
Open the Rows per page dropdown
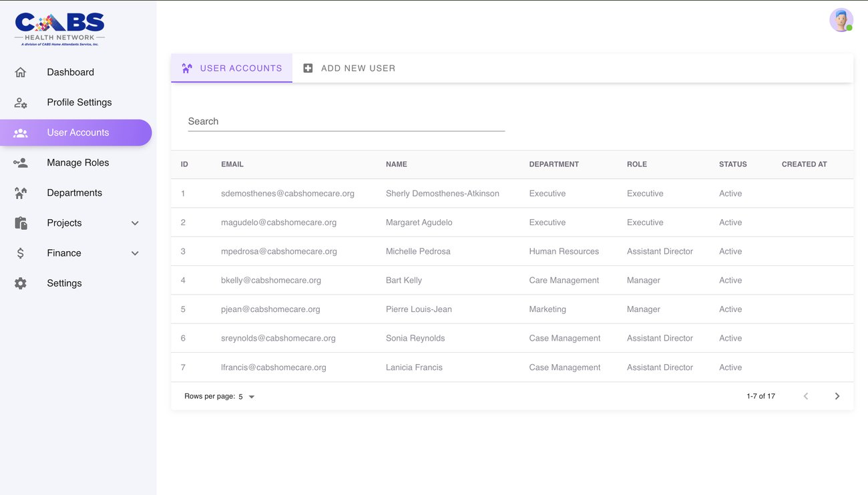246,397
